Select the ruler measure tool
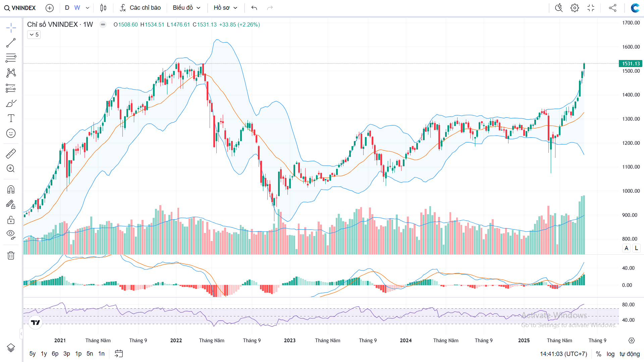644x362 pixels. [x=11, y=154]
